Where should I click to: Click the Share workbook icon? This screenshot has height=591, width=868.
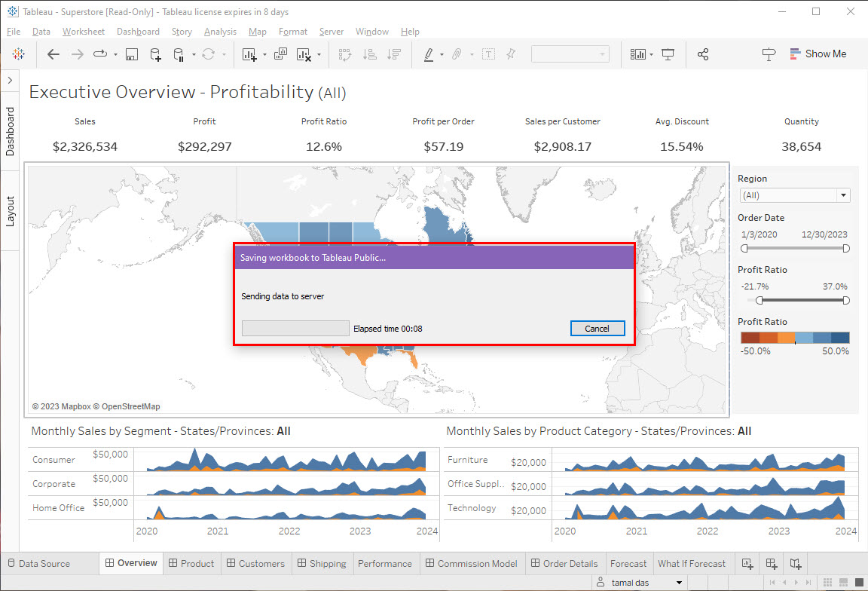pos(703,54)
